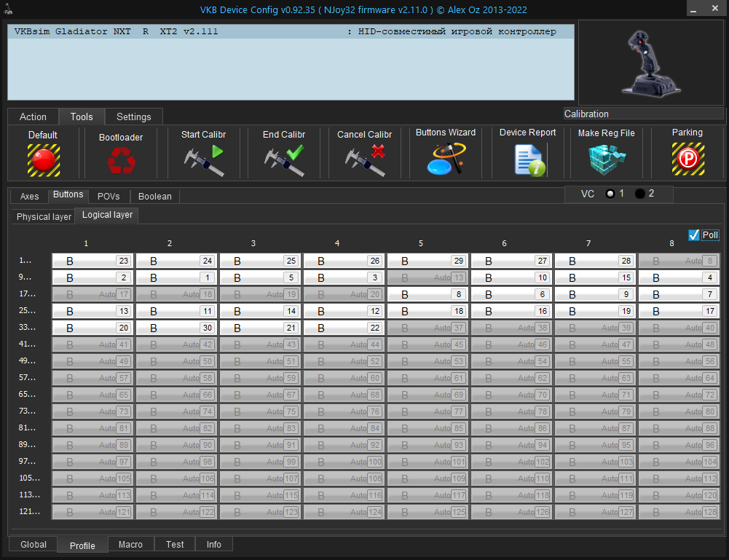Screen dimensions: 729x560
Task: Click logical button cell mapped to 23
Action: (x=92, y=261)
